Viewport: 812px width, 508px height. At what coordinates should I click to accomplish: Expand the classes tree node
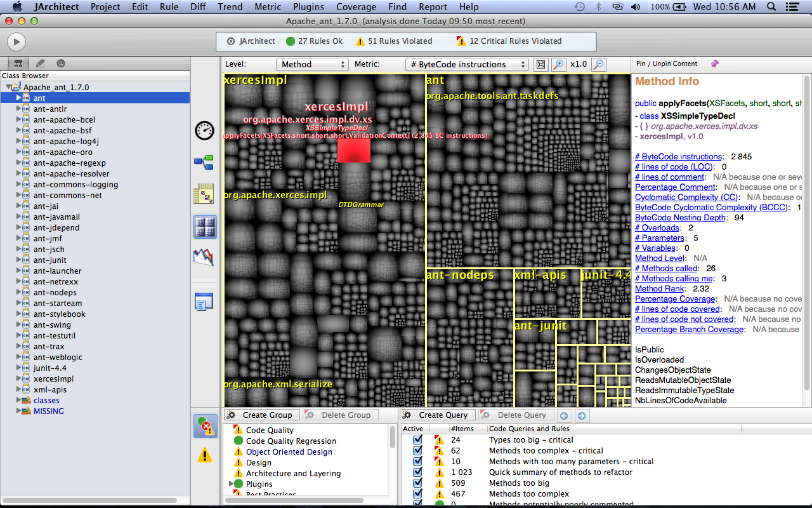click(x=18, y=401)
